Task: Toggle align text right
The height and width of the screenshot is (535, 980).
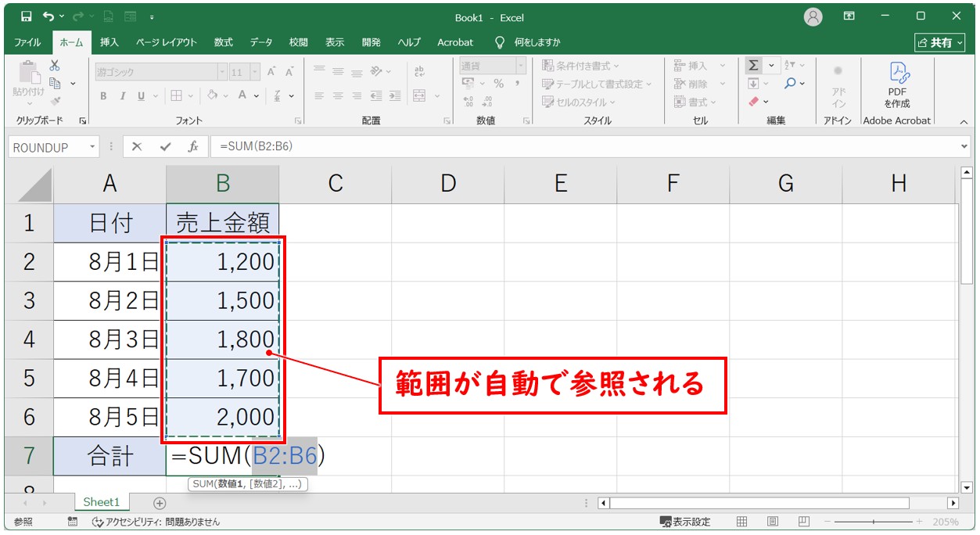Action: coord(357,96)
